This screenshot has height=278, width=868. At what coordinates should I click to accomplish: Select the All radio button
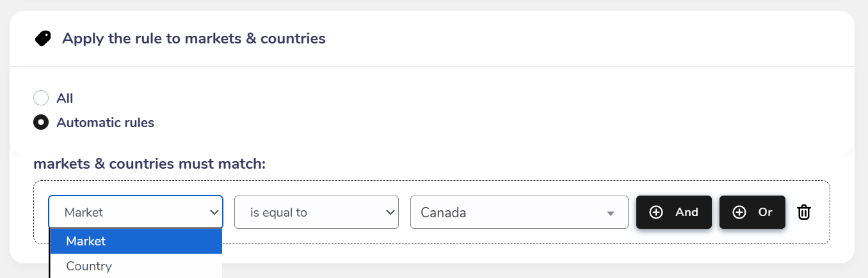[41, 98]
